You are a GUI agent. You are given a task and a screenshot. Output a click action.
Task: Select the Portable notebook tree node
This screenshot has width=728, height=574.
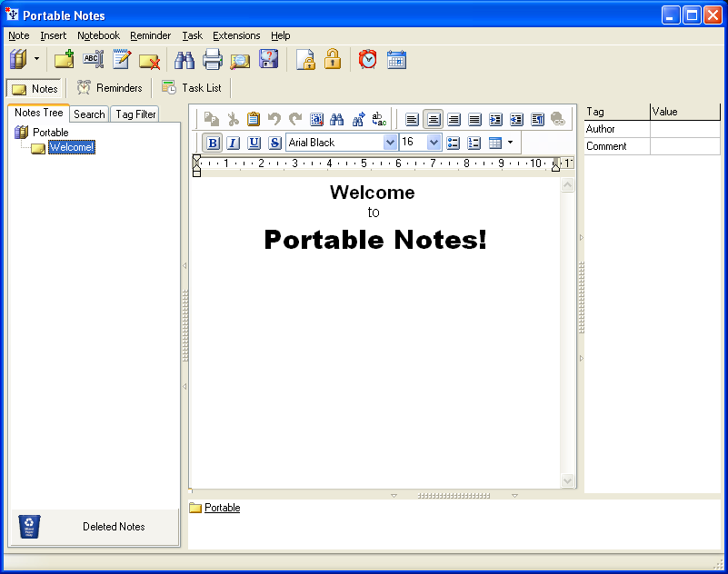pos(50,133)
